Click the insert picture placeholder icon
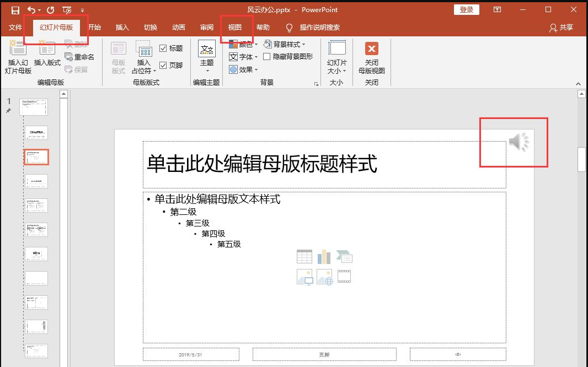This screenshot has height=367, width=588. 304,277
